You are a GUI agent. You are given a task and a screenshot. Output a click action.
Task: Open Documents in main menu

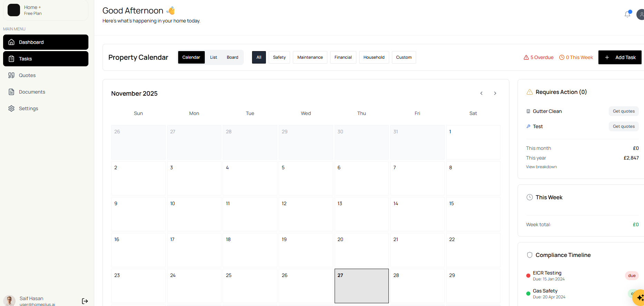[x=46, y=92]
